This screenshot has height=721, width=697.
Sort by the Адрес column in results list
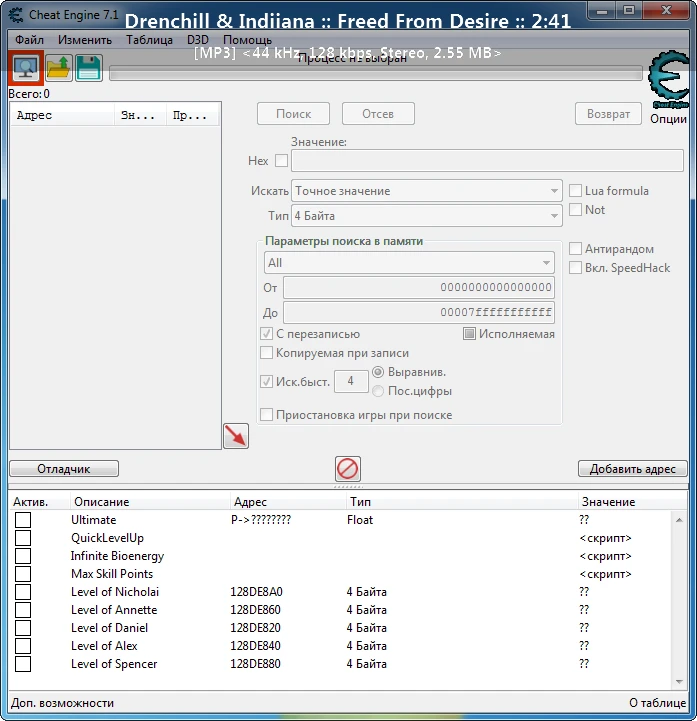click(x=63, y=115)
